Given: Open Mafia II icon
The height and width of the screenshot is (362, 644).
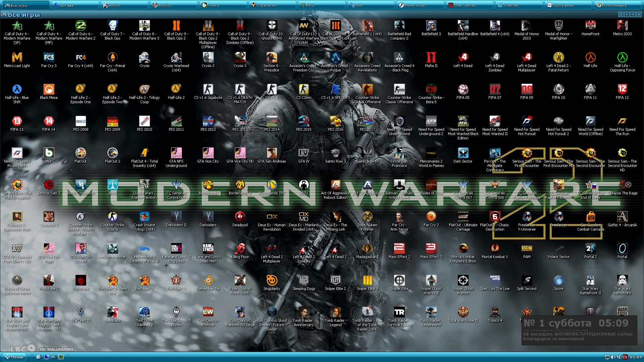Looking at the screenshot, I should 431,58.
